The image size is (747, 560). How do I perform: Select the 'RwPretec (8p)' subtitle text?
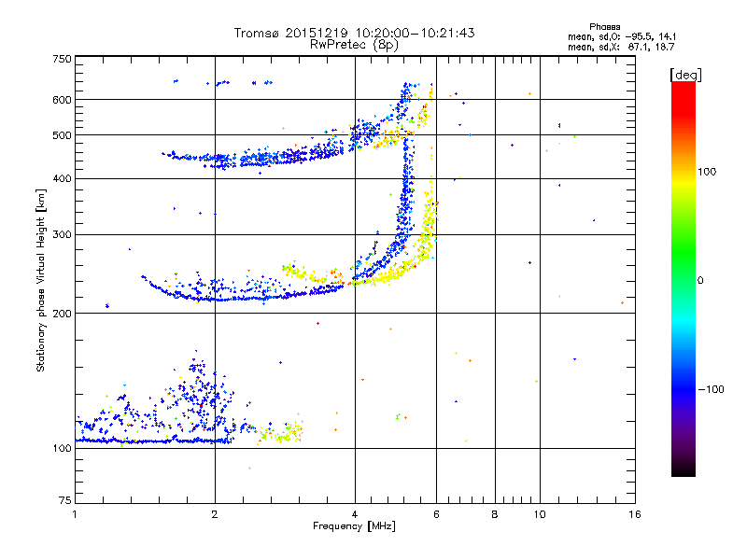(x=355, y=45)
